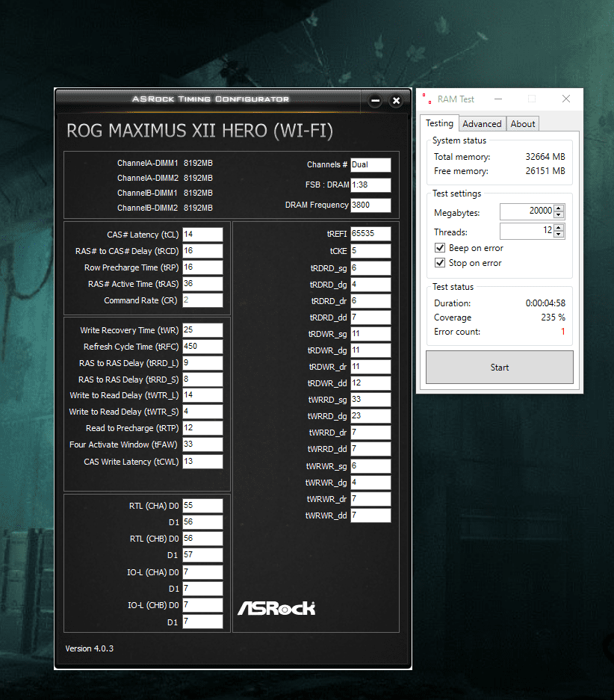Click the Free memory value 26151 MB
614x700 pixels.
[x=545, y=171]
